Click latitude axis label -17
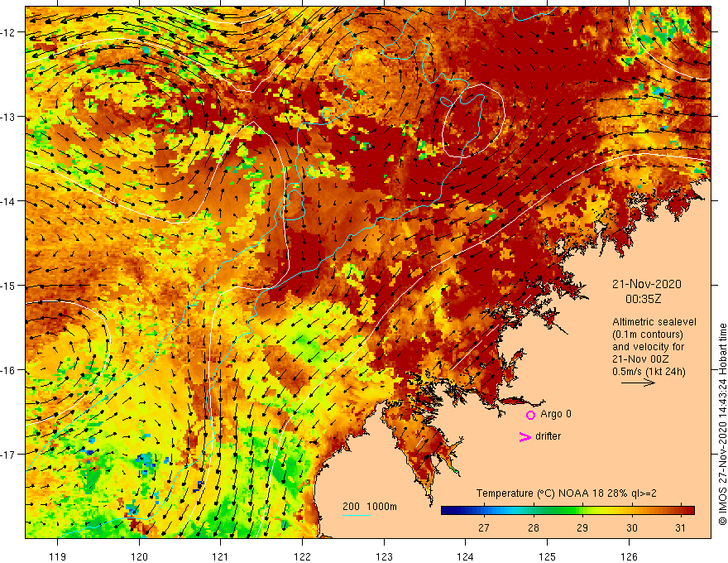This screenshot has width=728, height=563. click(8, 455)
